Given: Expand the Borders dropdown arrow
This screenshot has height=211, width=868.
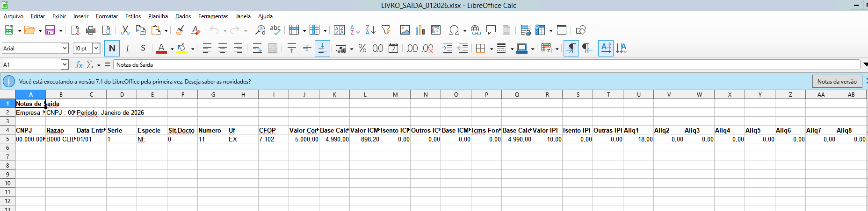Looking at the screenshot, I should tap(491, 49).
